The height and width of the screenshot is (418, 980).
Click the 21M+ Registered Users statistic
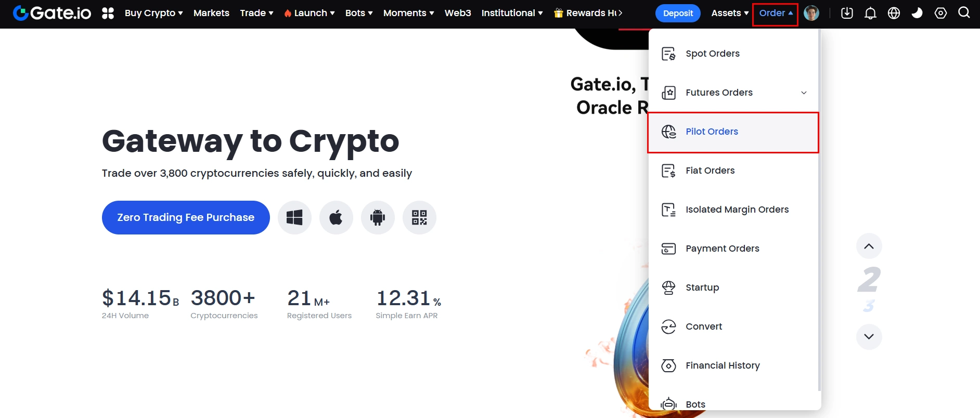click(x=319, y=304)
